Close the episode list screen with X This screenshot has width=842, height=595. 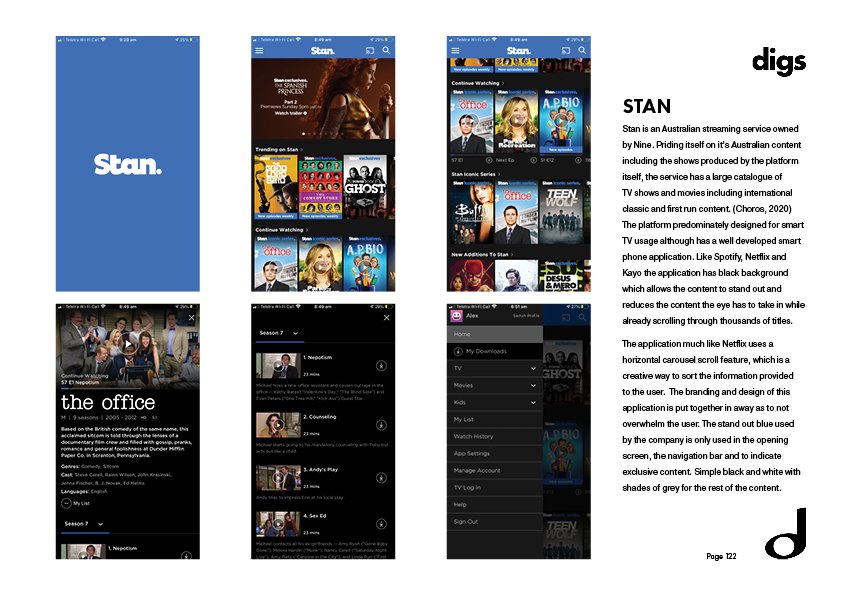[386, 318]
